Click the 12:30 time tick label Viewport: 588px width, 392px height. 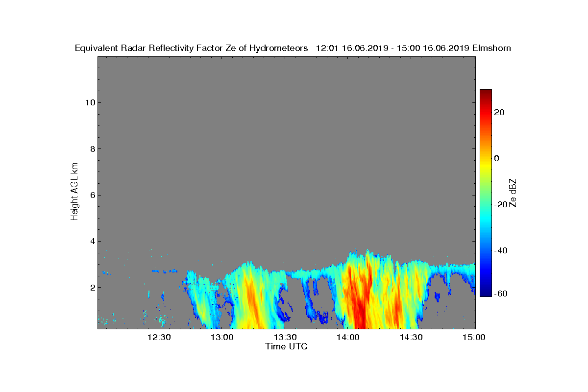click(x=159, y=337)
